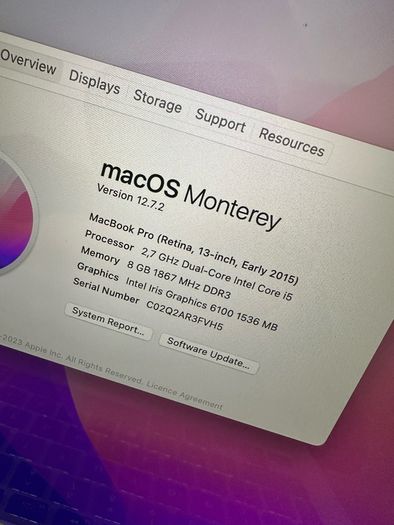Click the 8 GB 1867 MHz DDR3 memory value
Screen dimensions: 394x525
(x=179, y=280)
